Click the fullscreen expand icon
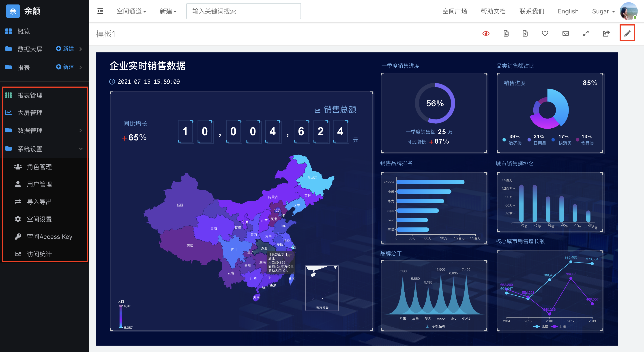 586,34
